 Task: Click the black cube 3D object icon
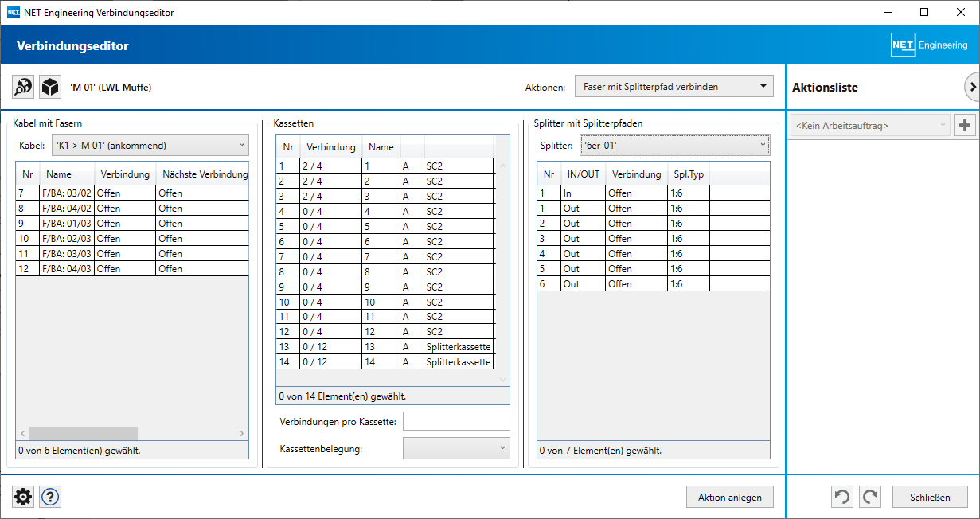point(51,87)
